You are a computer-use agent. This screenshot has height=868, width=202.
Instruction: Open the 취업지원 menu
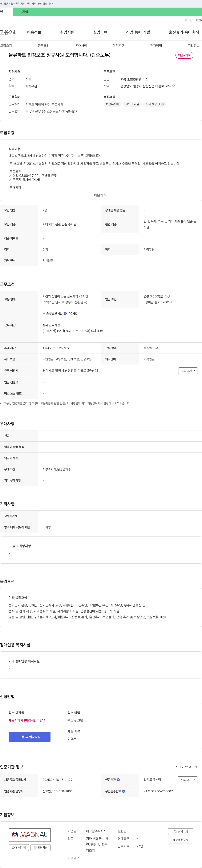click(67, 32)
